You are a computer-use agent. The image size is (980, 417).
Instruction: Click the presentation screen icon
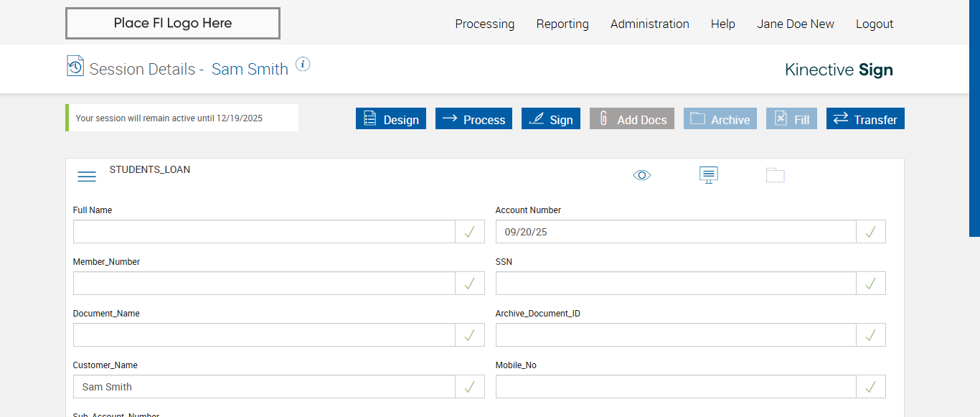tap(709, 175)
